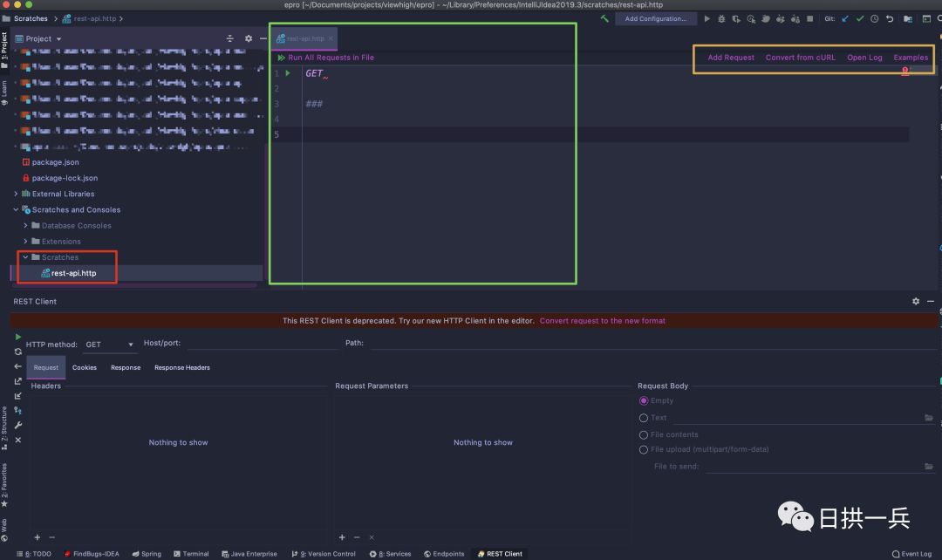Click the Run toolbar play icon
942x560 pixels.
(707, 18)
